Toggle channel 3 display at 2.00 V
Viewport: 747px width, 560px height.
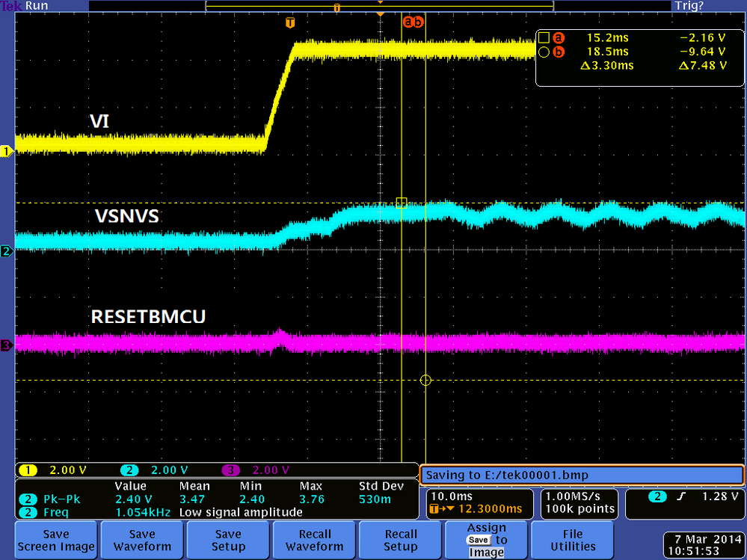[230, 470]
